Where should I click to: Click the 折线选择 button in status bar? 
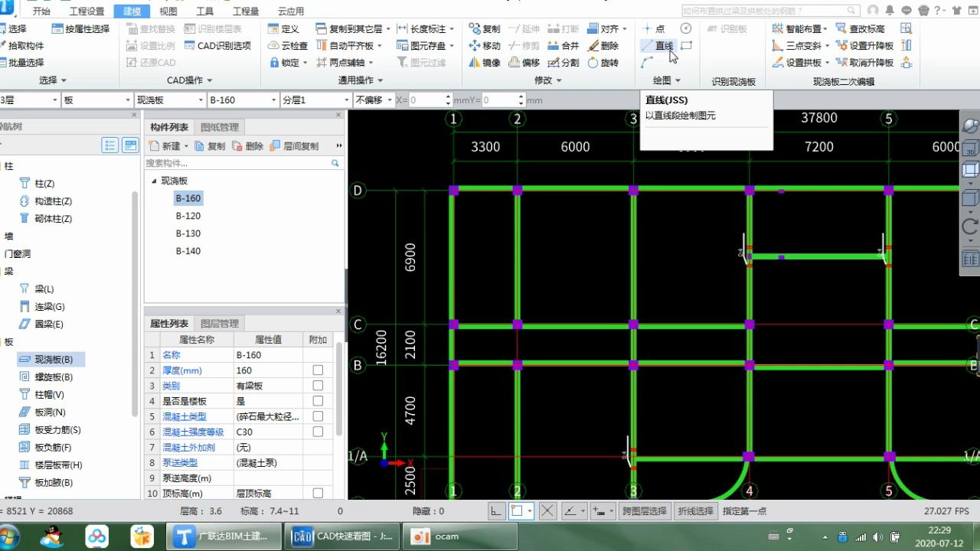tap(695, 511)
